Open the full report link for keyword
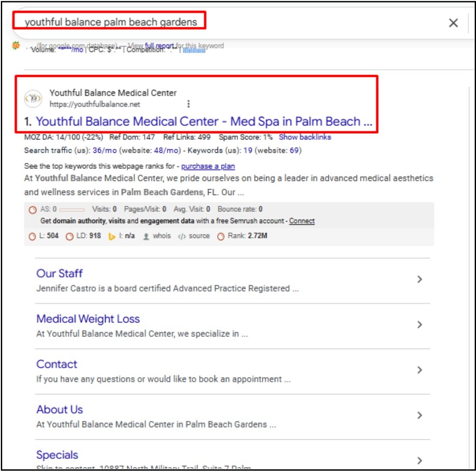This screenshot has width=476, height=471. 159,46
